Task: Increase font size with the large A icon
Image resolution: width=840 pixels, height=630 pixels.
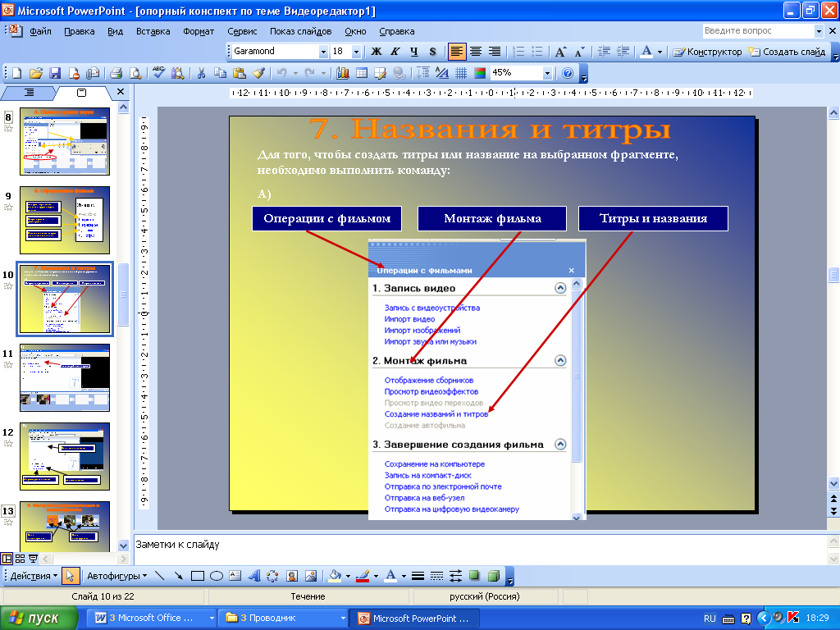Action: point(560,52)
